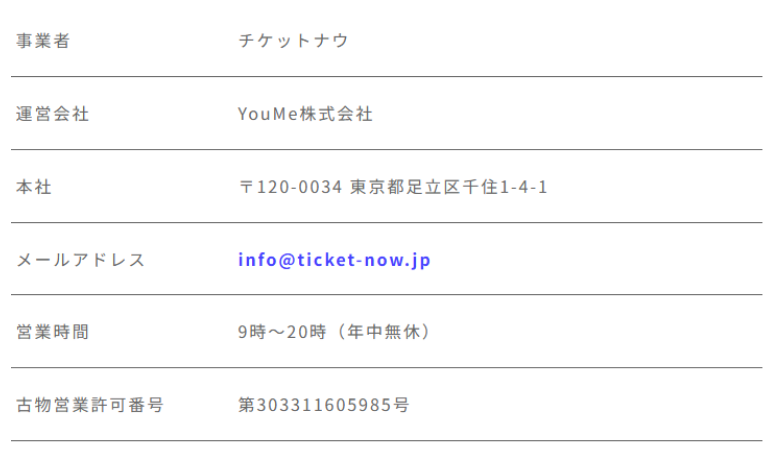Open the info@ticket-now.jp email link
Screen dimensions: 779x450
coord(334,260)
